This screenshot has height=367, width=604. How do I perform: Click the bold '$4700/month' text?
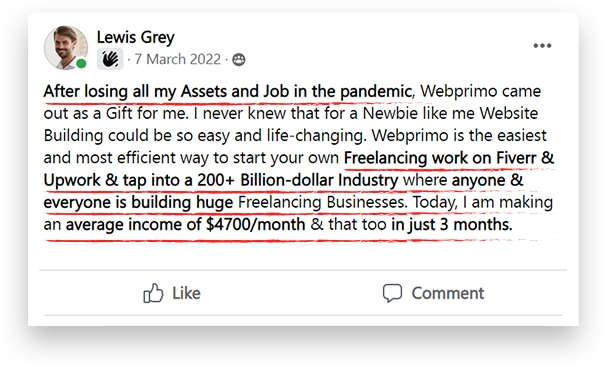[256, 224]
